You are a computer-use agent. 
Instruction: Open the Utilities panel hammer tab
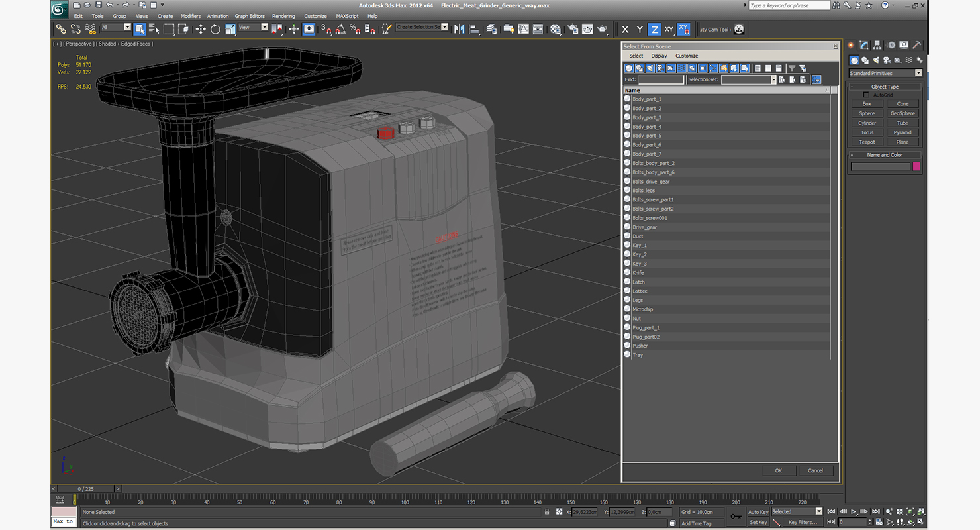[x=917, y=45]
